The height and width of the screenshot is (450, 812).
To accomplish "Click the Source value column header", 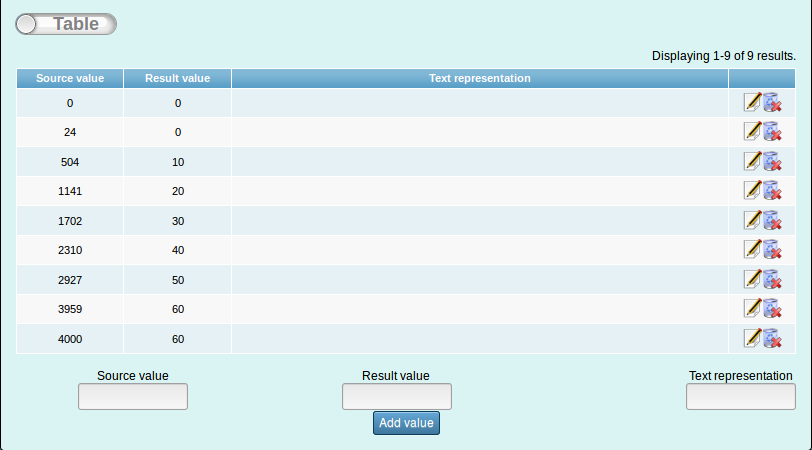I will tap(70, 78).
